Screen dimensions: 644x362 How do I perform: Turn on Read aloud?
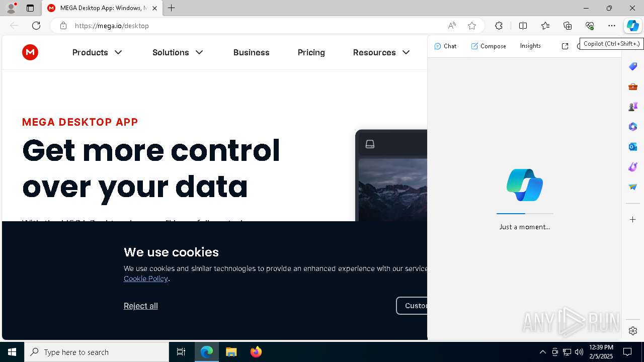pos(452,26)
